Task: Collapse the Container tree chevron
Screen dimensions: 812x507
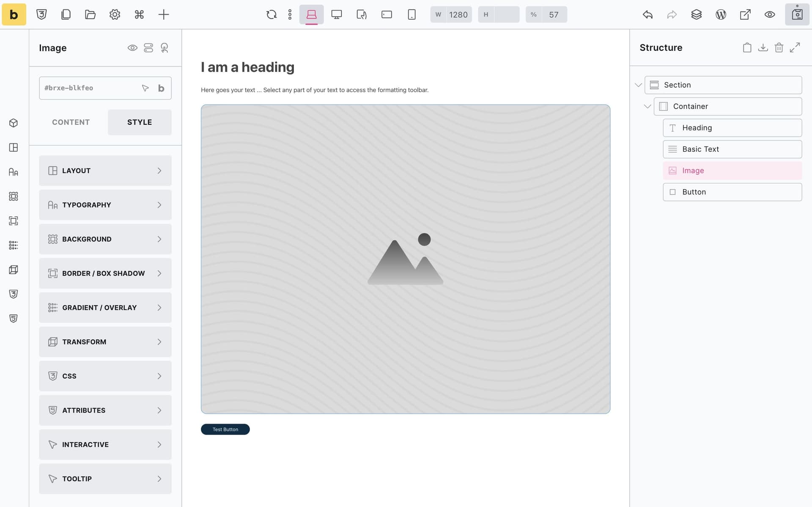Action: coord(647,106)
